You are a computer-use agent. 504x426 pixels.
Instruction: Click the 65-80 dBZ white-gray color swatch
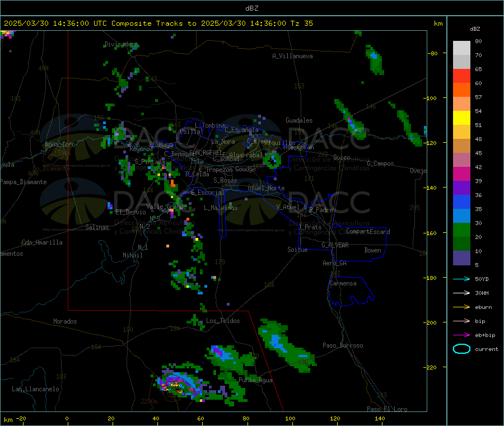pyautogui.click(x=461, y=55)
